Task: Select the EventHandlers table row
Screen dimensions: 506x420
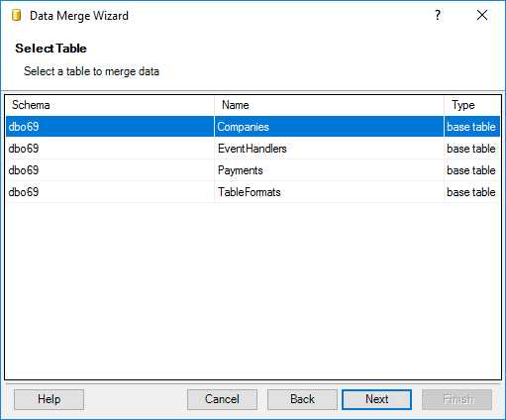Action: pos(253,149)
